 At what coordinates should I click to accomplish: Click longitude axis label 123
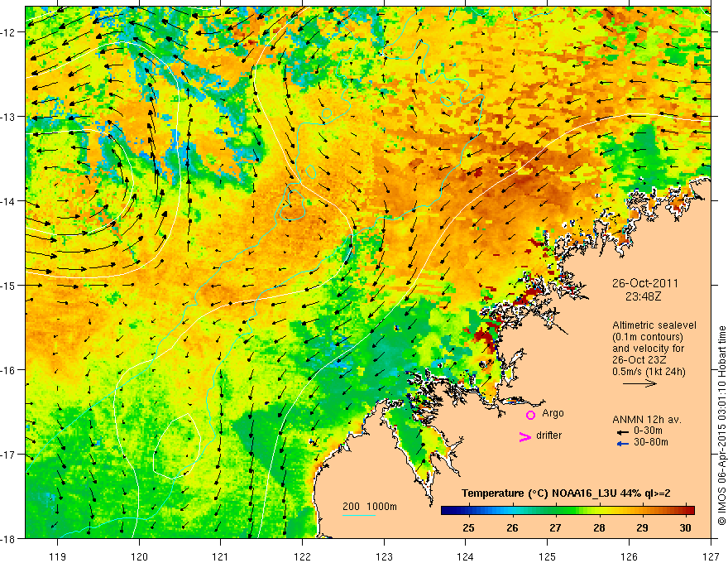pyautogui.click(x=384, y=556)
